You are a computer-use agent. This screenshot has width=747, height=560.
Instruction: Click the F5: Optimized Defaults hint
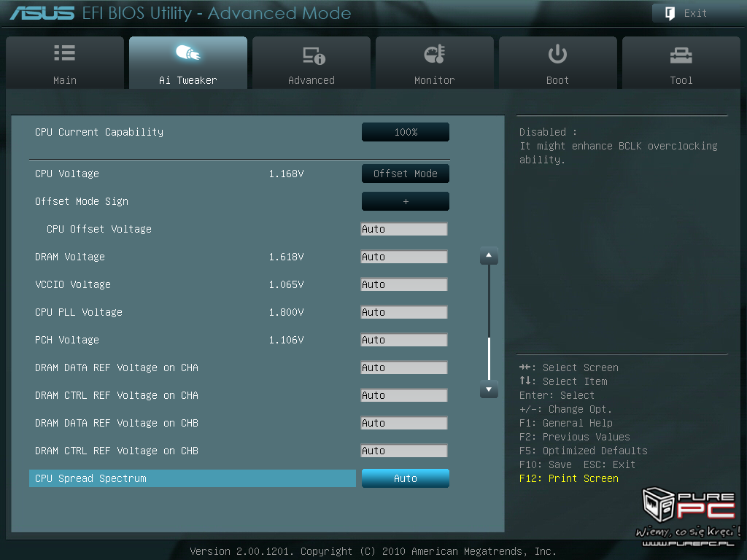[x=583, y=451]
